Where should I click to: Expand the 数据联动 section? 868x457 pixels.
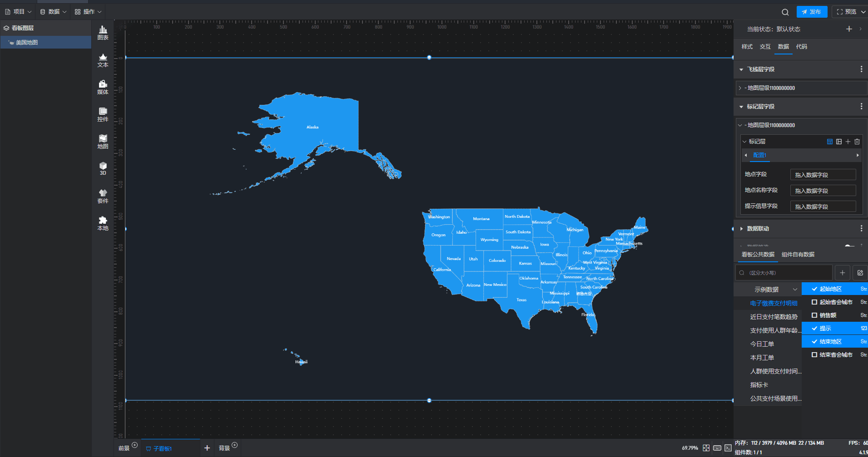pos(741,229)
